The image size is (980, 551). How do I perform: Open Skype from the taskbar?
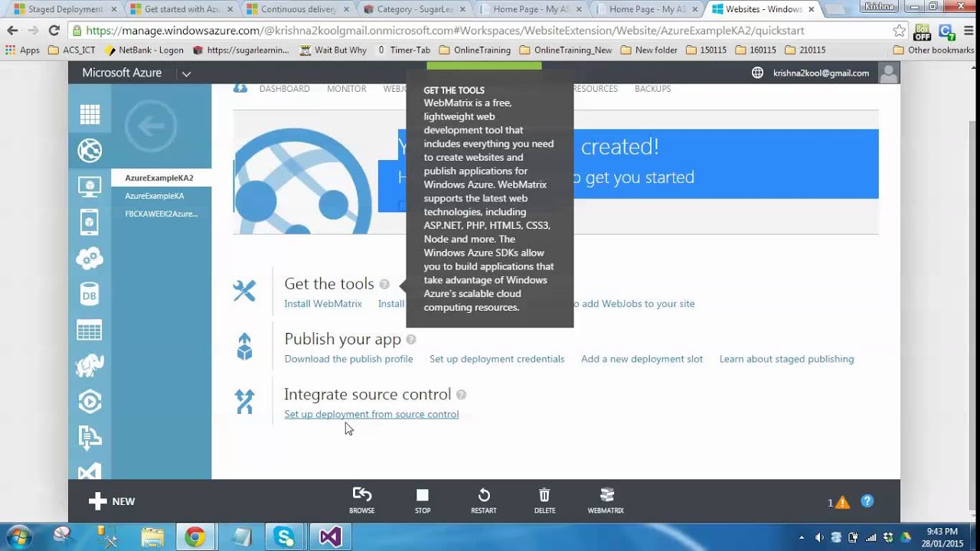tap(284, 537)
